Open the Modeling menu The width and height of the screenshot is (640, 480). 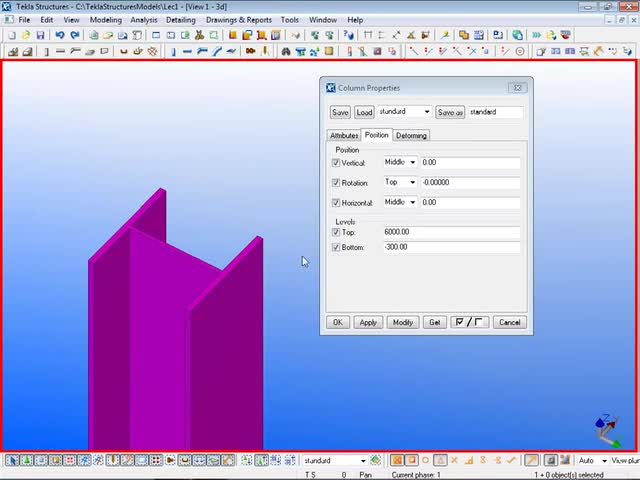106,20
